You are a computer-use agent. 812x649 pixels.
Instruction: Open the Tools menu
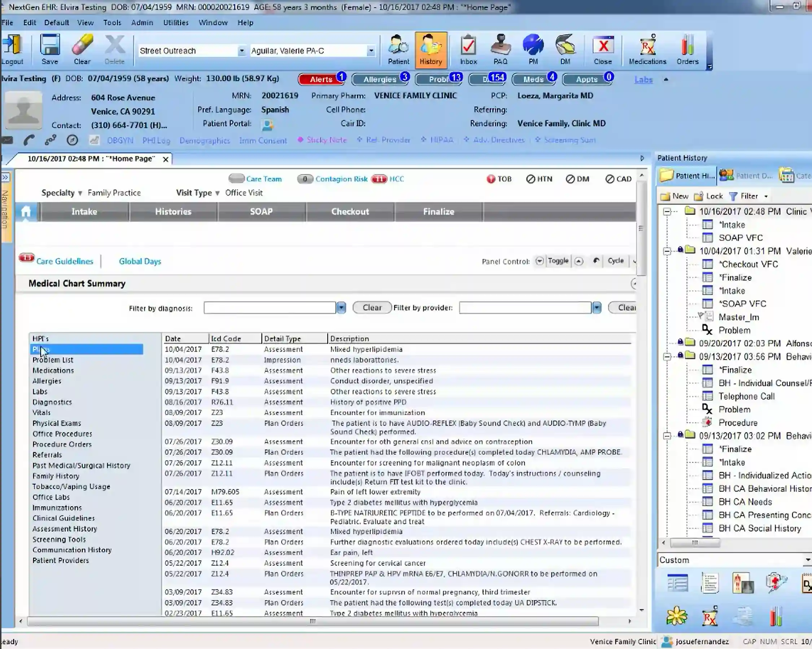pos(112,23)
